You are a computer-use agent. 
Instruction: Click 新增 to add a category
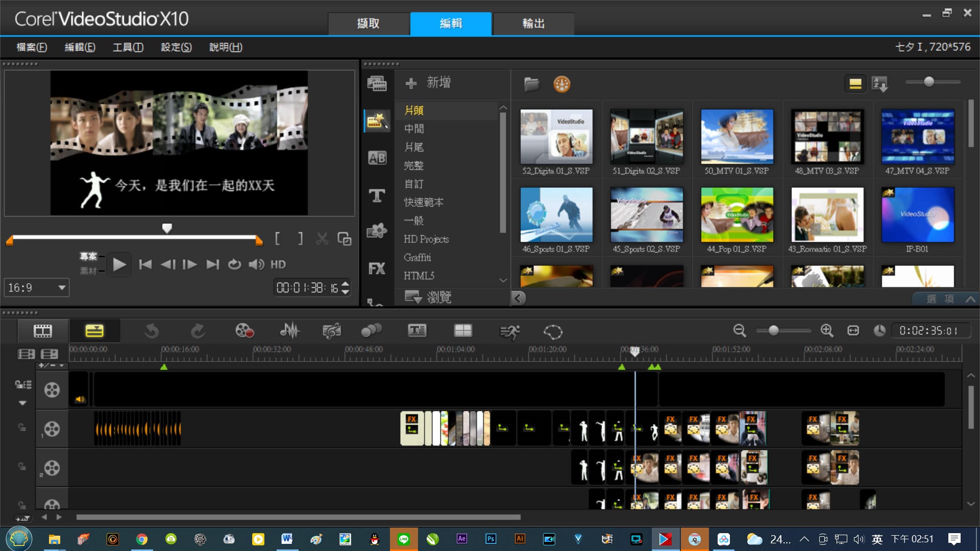point(428,83)
